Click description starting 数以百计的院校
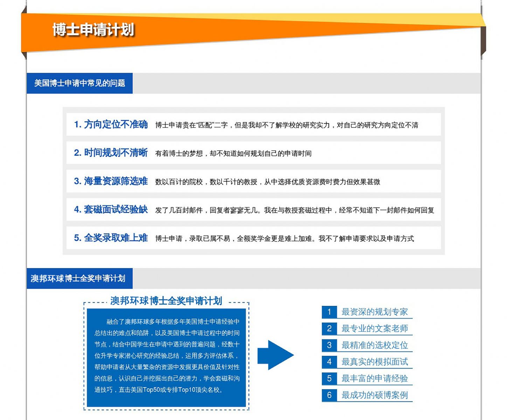Image resolution: width=507 pixels, height=420 pixels. pos(268,182)
